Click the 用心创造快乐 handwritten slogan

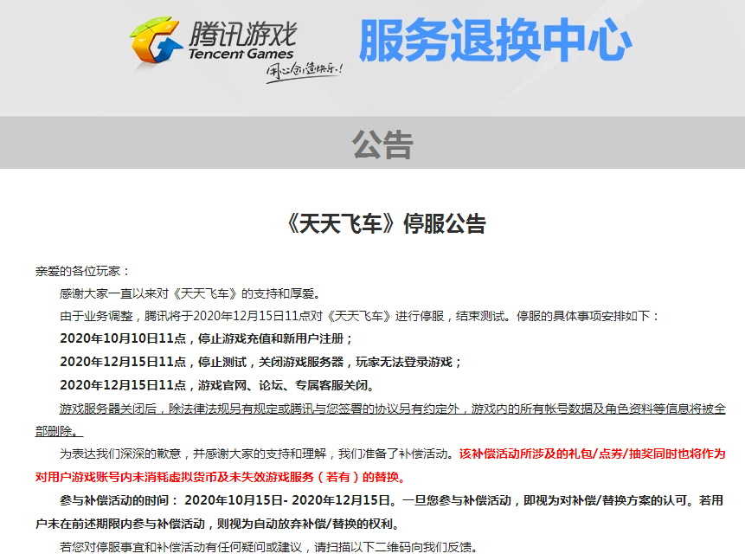coord(304,72)
